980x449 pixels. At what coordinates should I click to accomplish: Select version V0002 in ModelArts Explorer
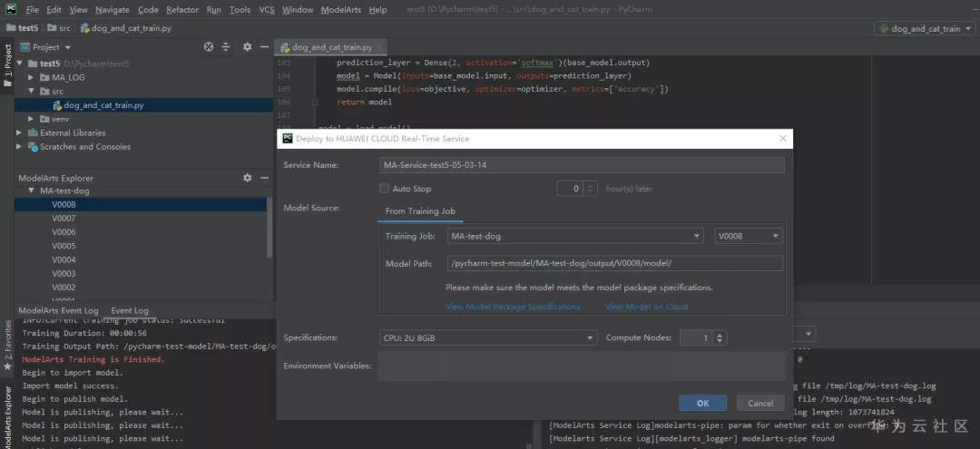pyautogui.click(x=64, y=288)
